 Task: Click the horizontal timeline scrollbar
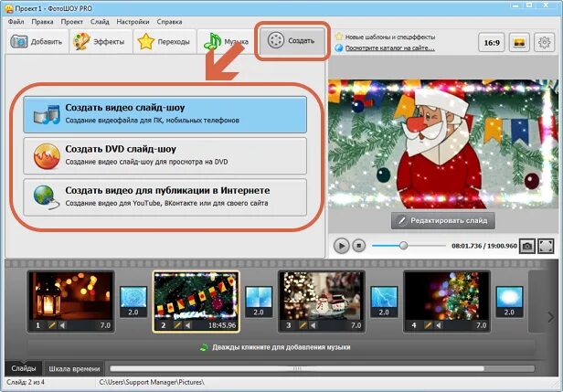[x=296, y=368]
